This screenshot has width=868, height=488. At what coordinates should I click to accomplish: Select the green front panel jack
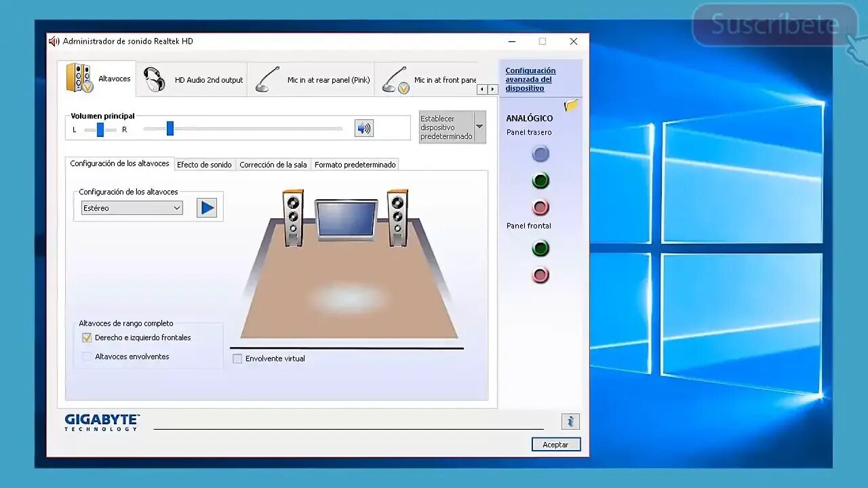tap(540, 249)
